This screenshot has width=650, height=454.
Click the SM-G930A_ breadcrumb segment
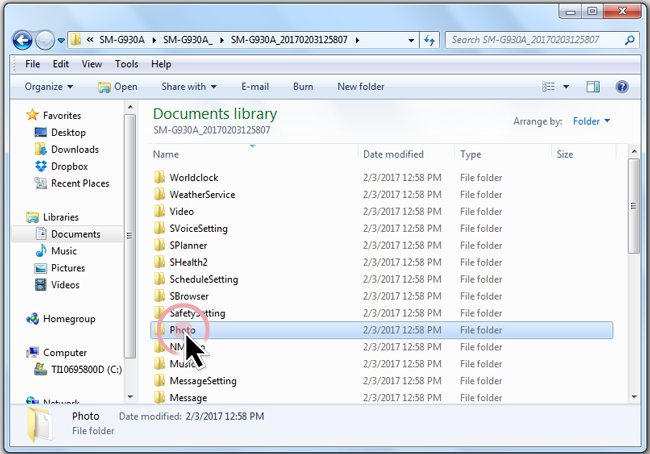[x=187, y=40]
